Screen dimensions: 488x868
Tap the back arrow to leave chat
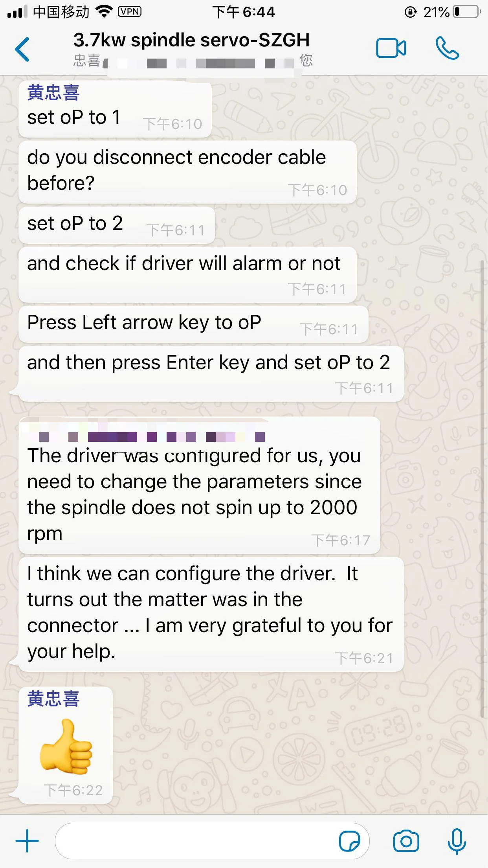pos(22,49)
